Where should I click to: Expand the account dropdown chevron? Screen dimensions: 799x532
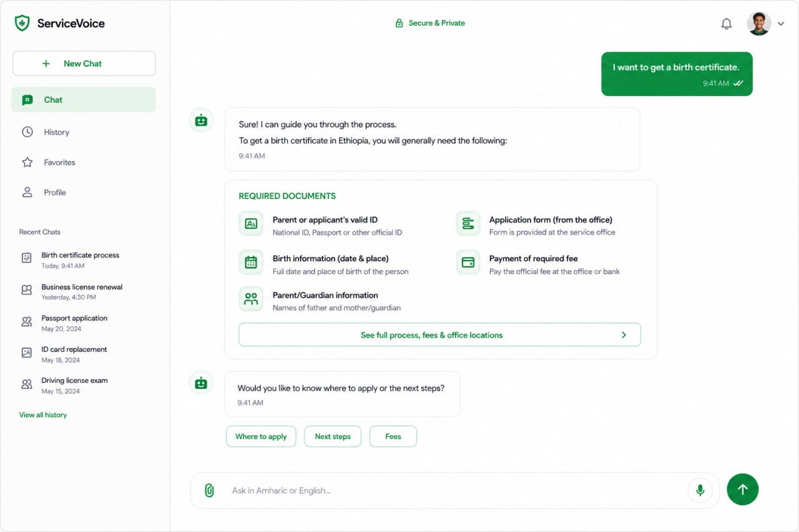click(x=781, y=24)
